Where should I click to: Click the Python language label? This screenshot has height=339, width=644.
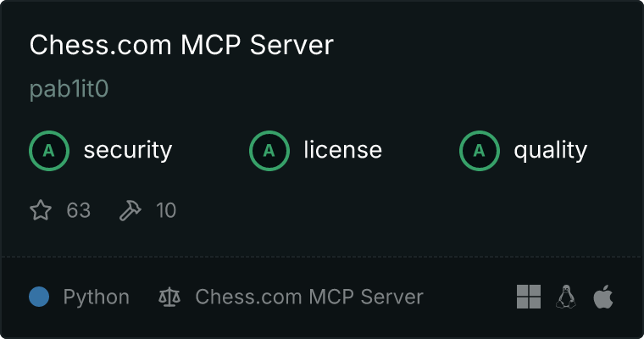(97, 297)
